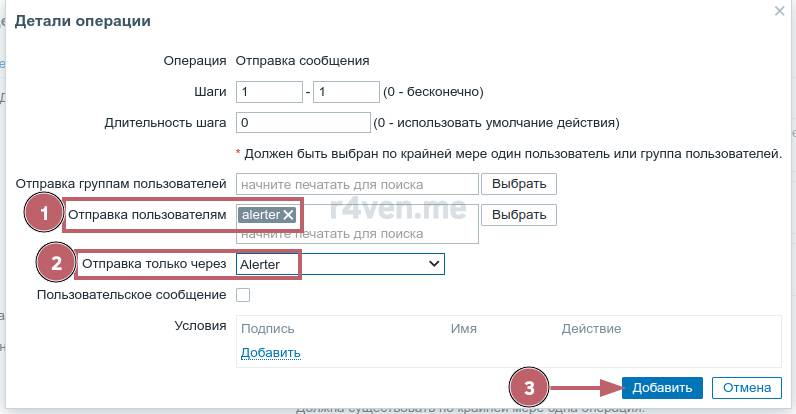This screenshot has width=796, height=414.
Task: Close the operation details dialog
Action: [779, 10]
